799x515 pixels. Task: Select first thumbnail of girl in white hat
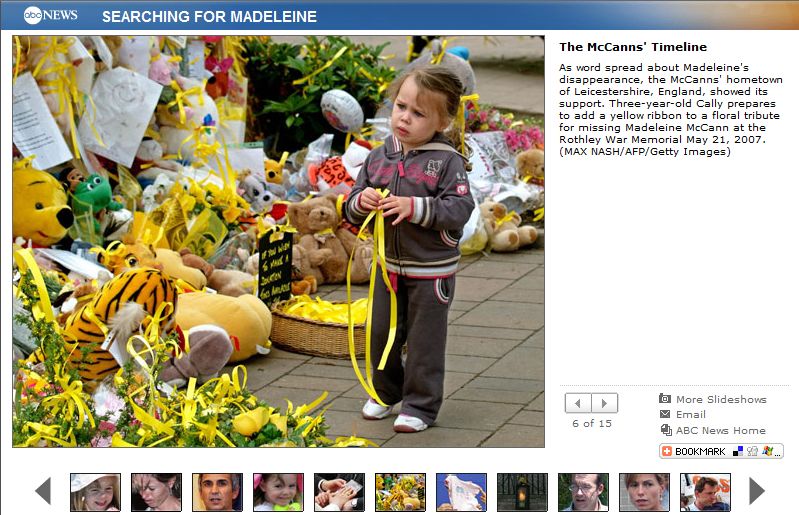[x=95, y=492]
